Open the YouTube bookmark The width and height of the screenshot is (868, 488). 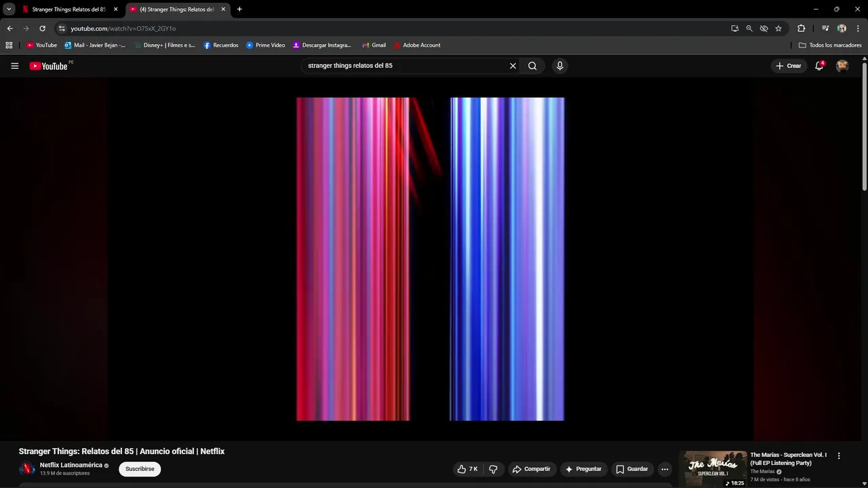pyautogui.click(x=41, y=45)
